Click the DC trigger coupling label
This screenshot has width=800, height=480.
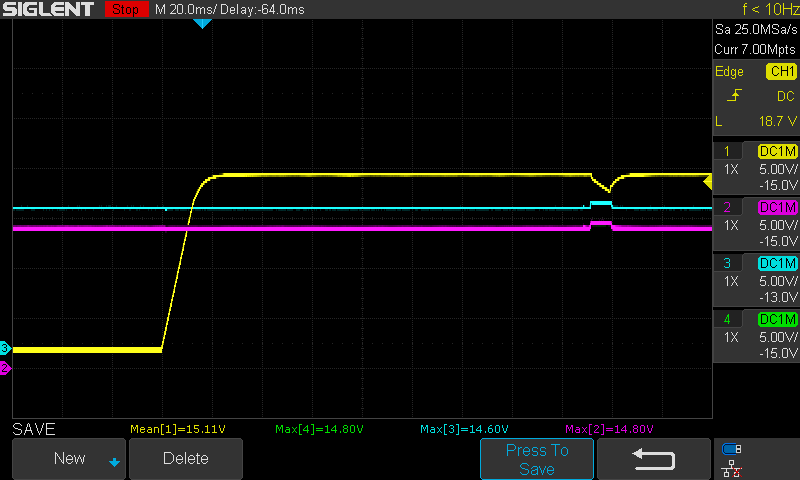point(785,96)
